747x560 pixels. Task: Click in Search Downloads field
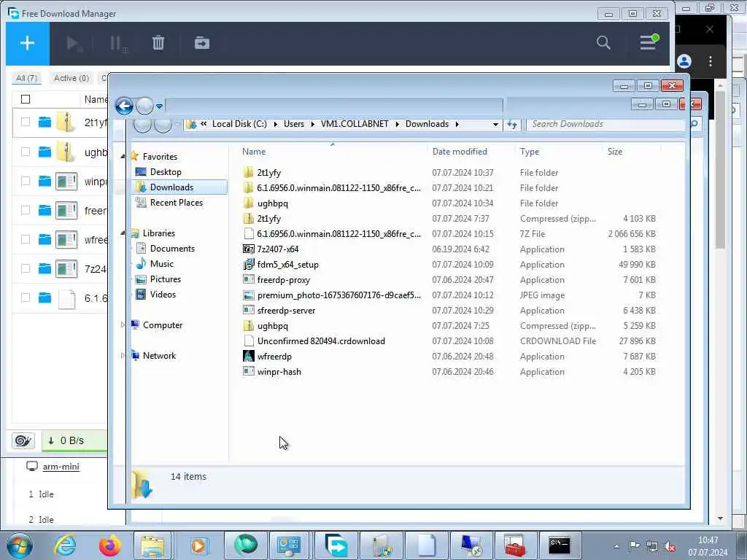pos(606,124)
